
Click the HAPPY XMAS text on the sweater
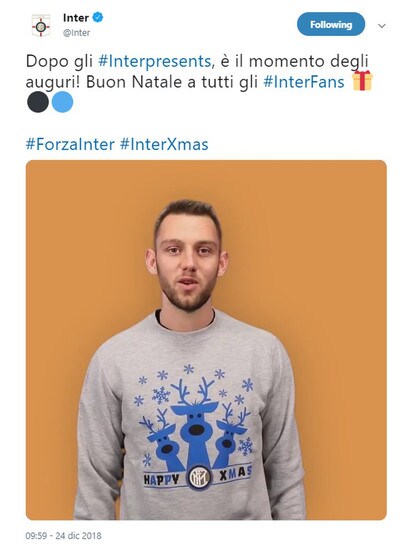(x=198, y=477)
